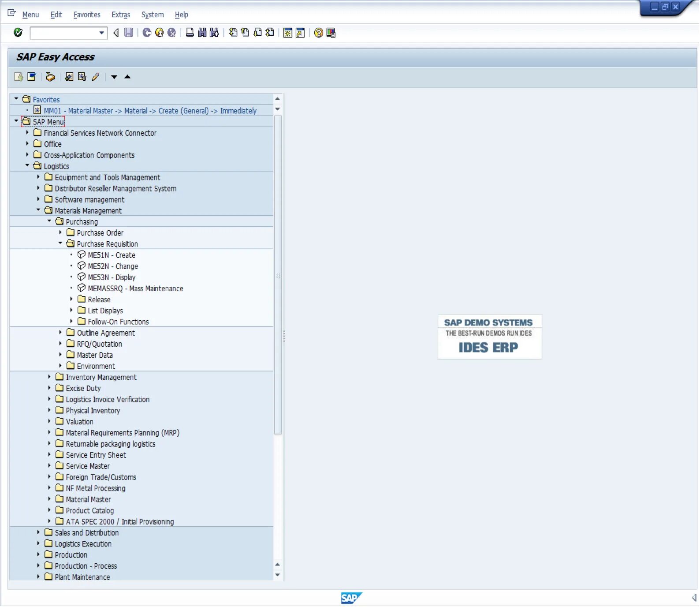Collapse the Materials Management node

(x=38, y=210)
